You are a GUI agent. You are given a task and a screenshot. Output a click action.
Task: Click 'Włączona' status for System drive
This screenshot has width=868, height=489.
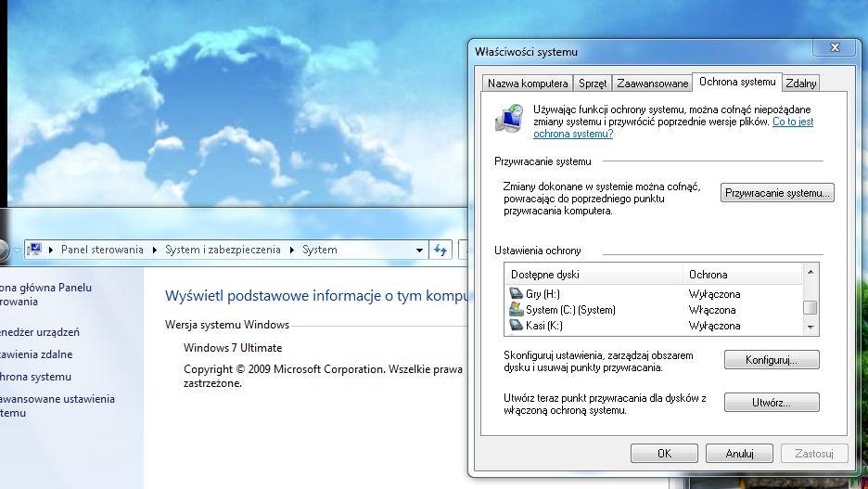pos(712,310)
